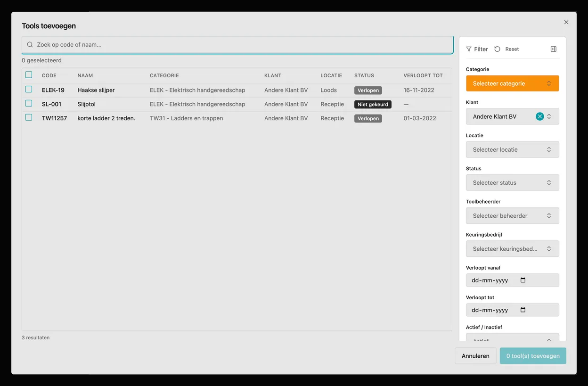Click the Filter funnel icon

469,49
